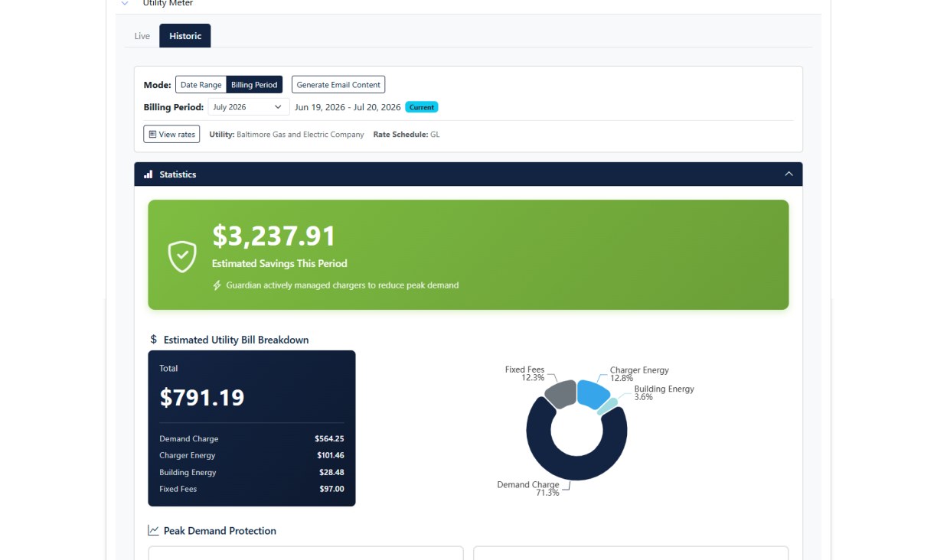This screenshot has width=937, height=560.
Task: Click the Rate Schedule GL text
Action: pyautogui.click(x=406, y=135)
